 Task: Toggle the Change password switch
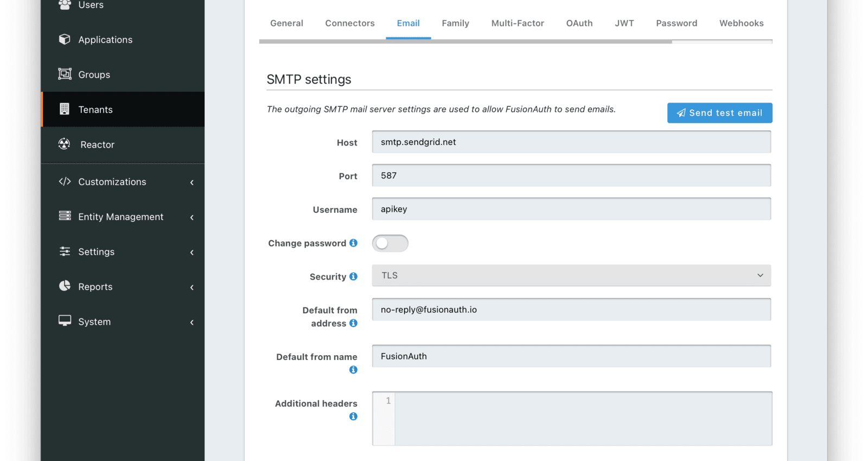390,243
